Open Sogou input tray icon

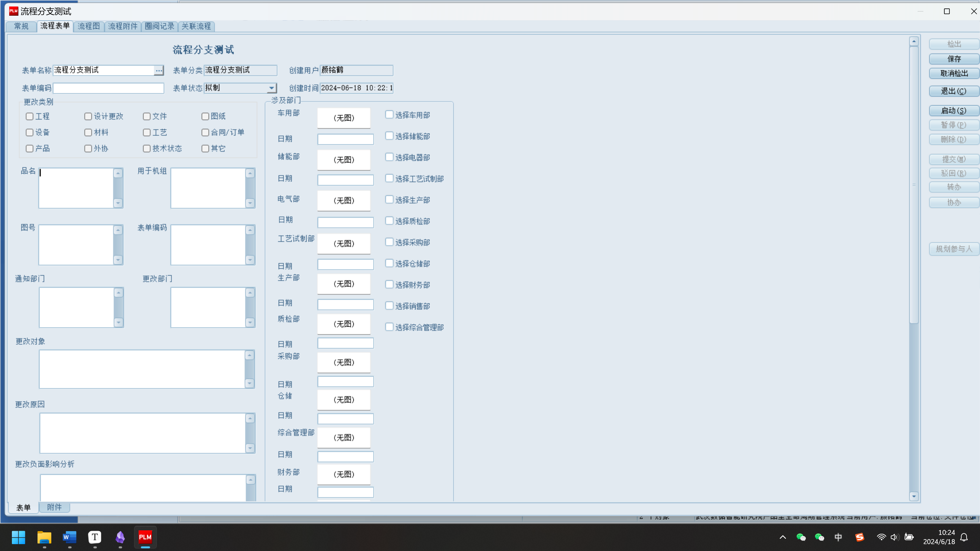pyautogui.click(x=860, y=537)
